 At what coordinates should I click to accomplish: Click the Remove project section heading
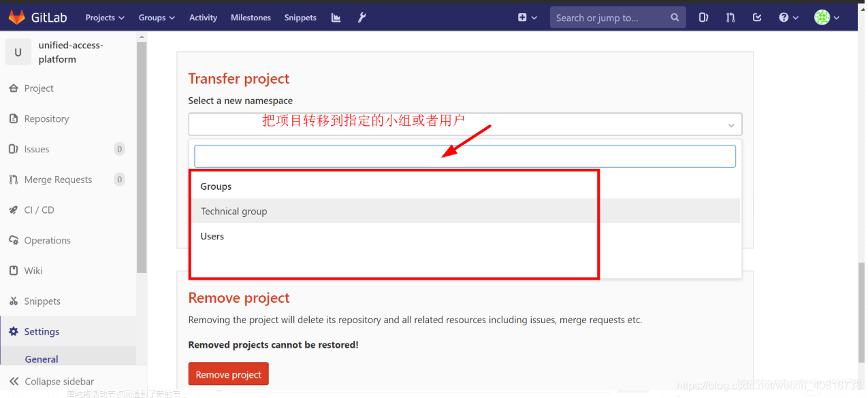[x=239, y=298]
